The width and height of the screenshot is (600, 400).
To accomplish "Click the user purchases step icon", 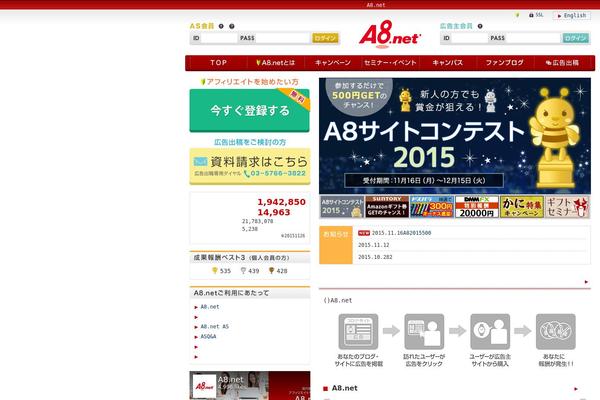I will [490, 331].
